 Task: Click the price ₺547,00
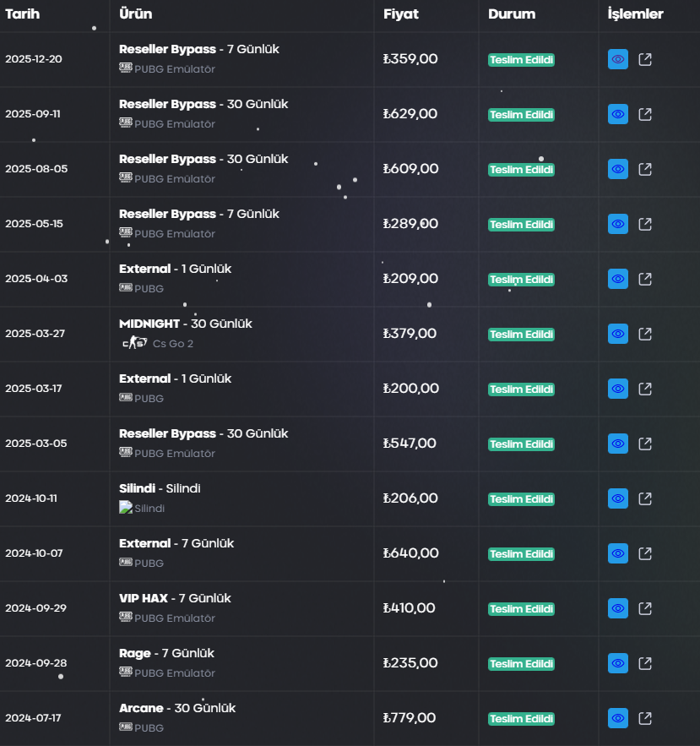click(x=410, y=444)
